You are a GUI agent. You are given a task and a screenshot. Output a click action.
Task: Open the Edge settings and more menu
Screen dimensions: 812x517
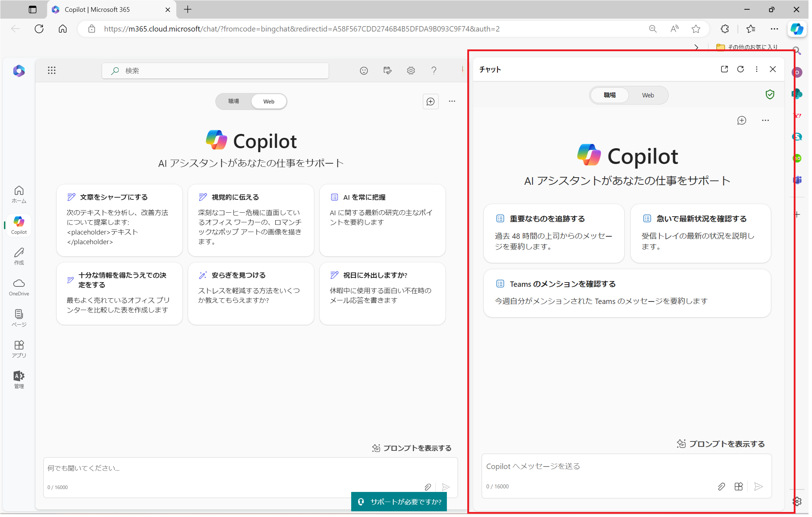[x=774, y=29]
